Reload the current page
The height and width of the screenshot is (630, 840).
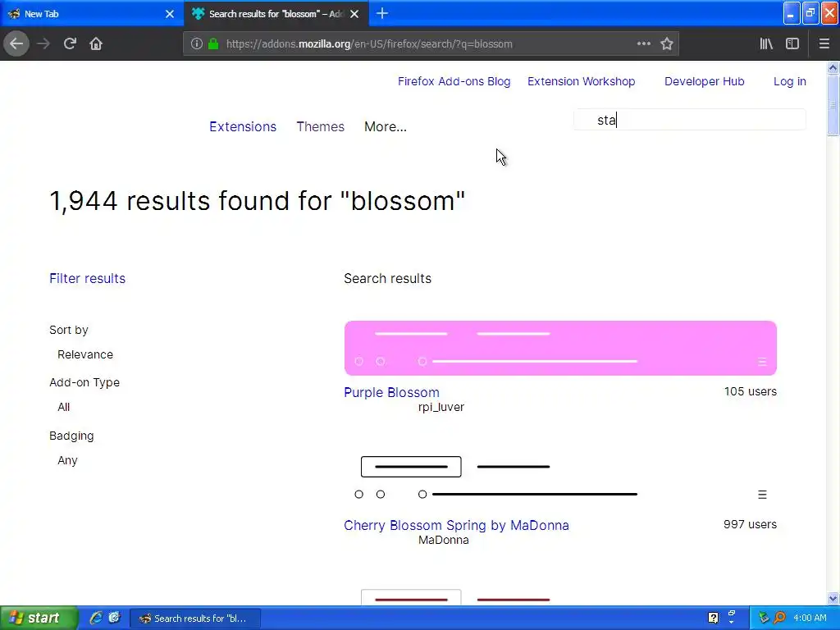pos(70,44)
